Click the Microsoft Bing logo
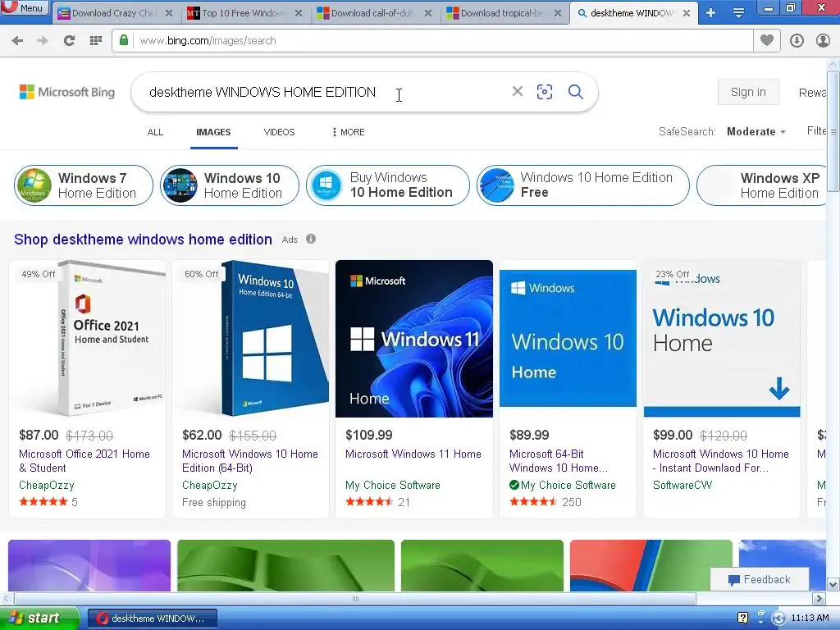The height and width of the screenshot is (630, 840). pyautogui.click(x=67, y=92)
